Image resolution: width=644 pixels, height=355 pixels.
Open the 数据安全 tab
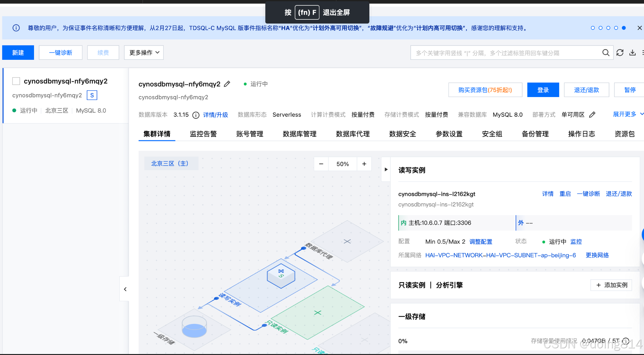coord(403,134)
